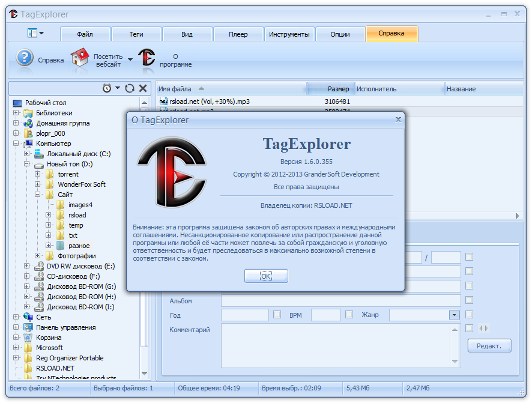532x403 pixels.
Task: Select the images4 folder
Action: (80, 205)
